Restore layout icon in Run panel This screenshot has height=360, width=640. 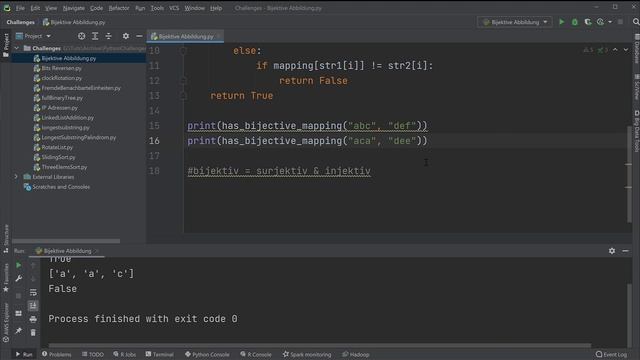click(x=18, y=313)
